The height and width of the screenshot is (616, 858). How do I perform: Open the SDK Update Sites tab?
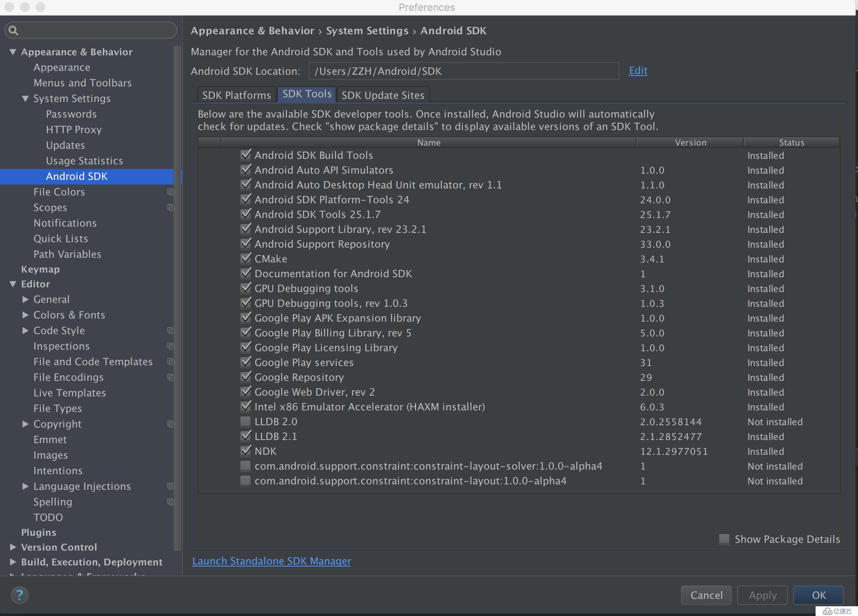coord(383,95)
